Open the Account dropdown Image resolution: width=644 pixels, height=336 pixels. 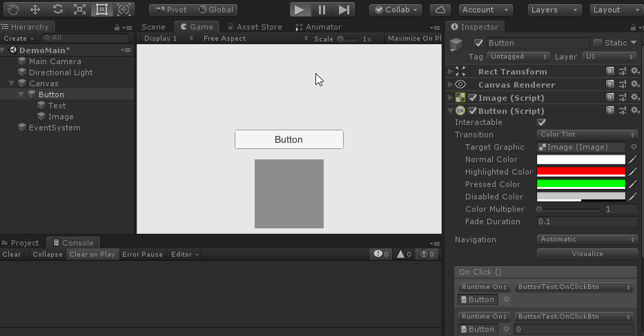485,10
